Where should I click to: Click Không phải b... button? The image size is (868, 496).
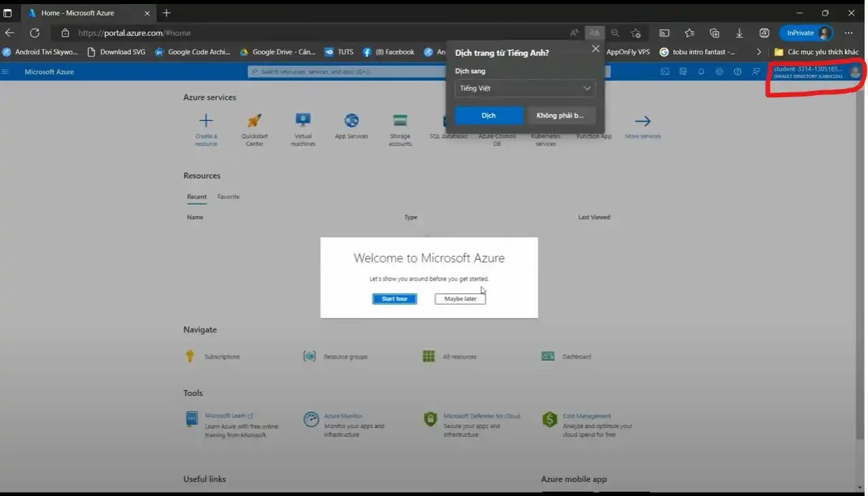tap(561, 116)
